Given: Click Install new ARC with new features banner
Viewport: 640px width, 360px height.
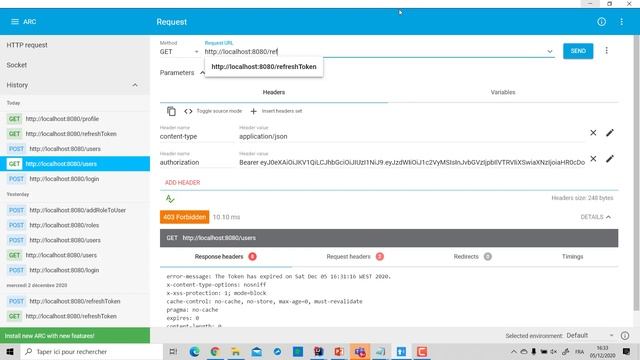Looking at the screenshot, I should [75, 336].
